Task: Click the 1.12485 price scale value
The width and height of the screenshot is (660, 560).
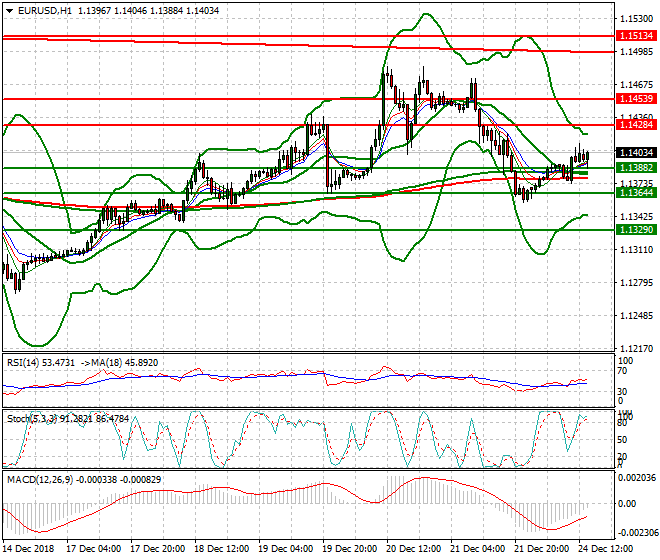Action: coord(637,316)
